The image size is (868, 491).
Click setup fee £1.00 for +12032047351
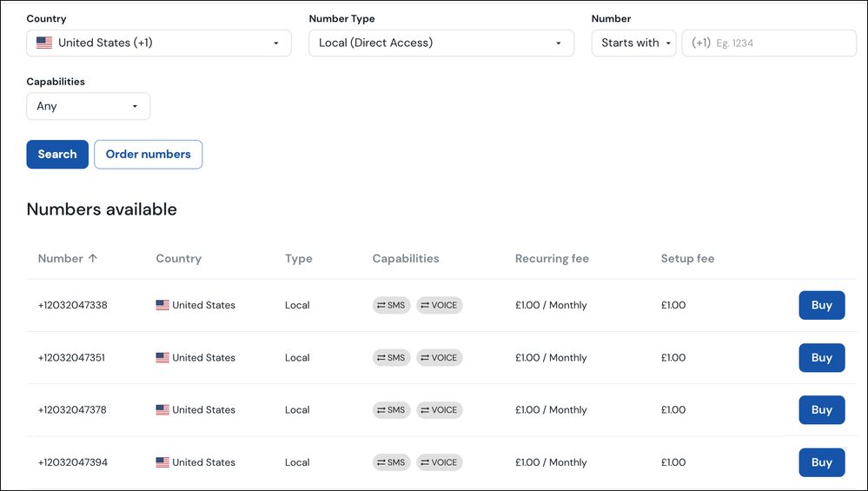tap(673, 357)
